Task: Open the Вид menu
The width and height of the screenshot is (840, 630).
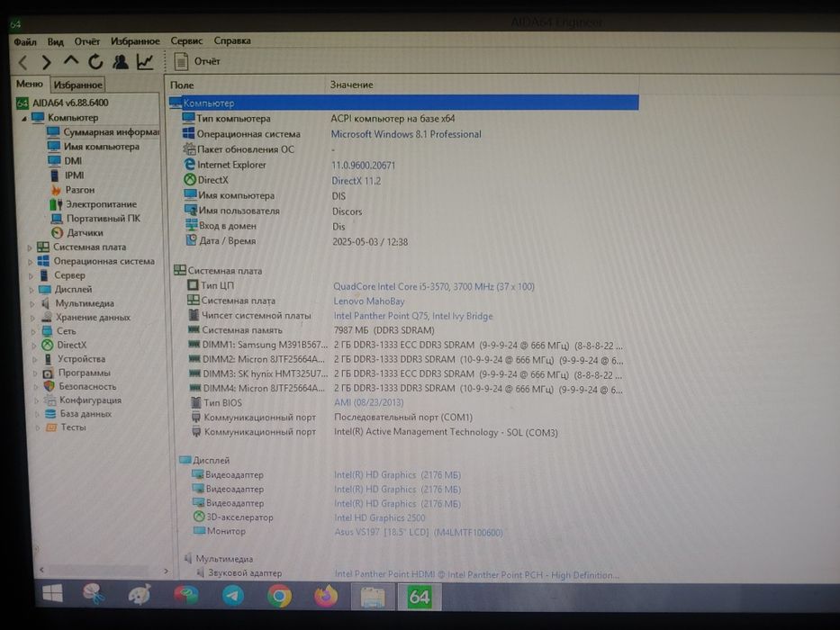Action: [x=55, y=41]
